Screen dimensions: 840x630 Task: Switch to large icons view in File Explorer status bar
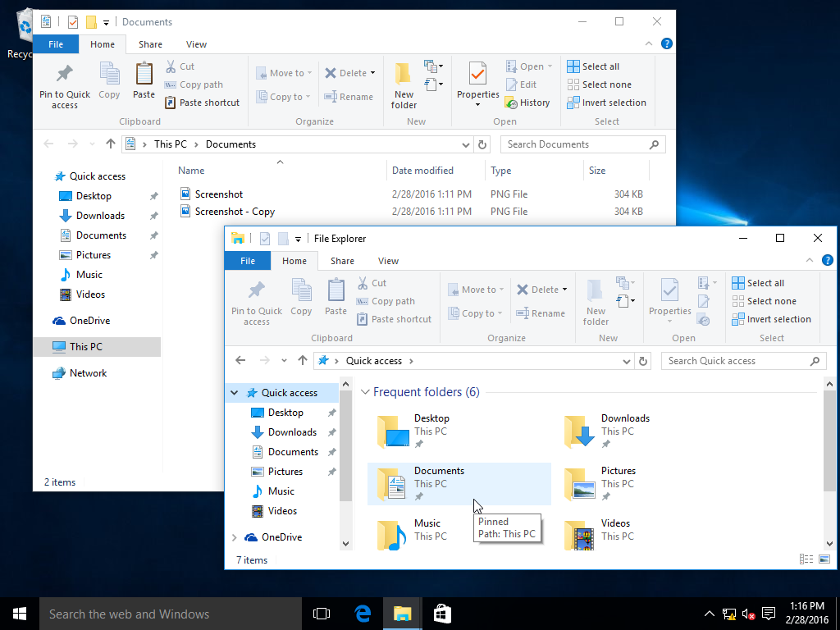[824, 559]
